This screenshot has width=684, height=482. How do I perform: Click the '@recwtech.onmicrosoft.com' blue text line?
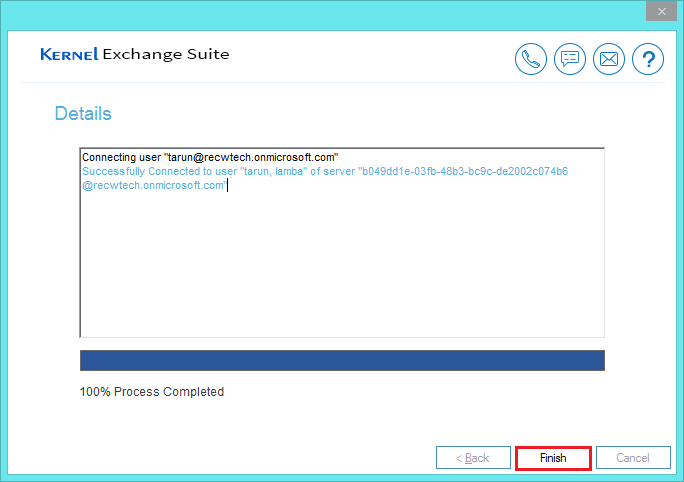click(x=154, y=185)
